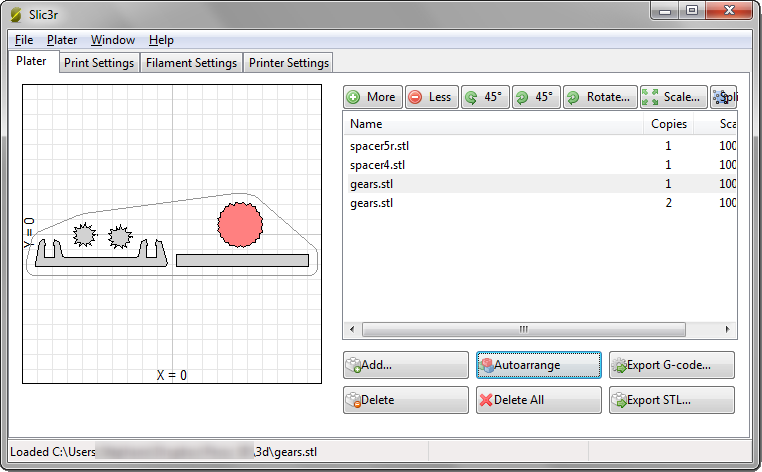Select the left small grey gear on canvas
This screenshot has width=762, height=472.
84,235
